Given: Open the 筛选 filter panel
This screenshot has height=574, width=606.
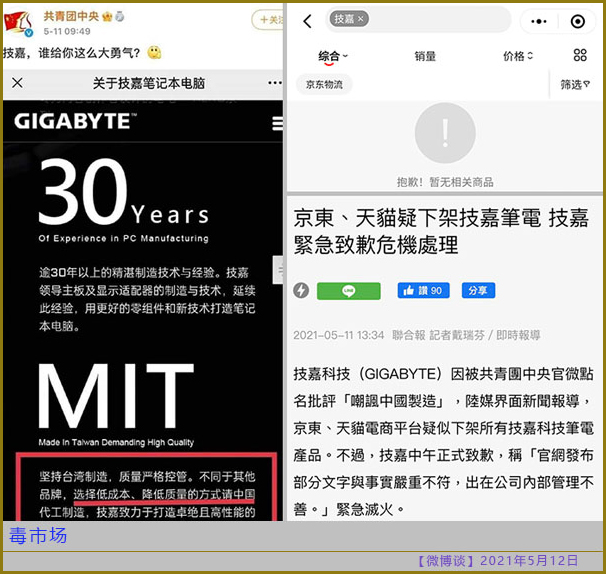Looking at the screenshot, I should pyautogui.click(x=575, y=84).
